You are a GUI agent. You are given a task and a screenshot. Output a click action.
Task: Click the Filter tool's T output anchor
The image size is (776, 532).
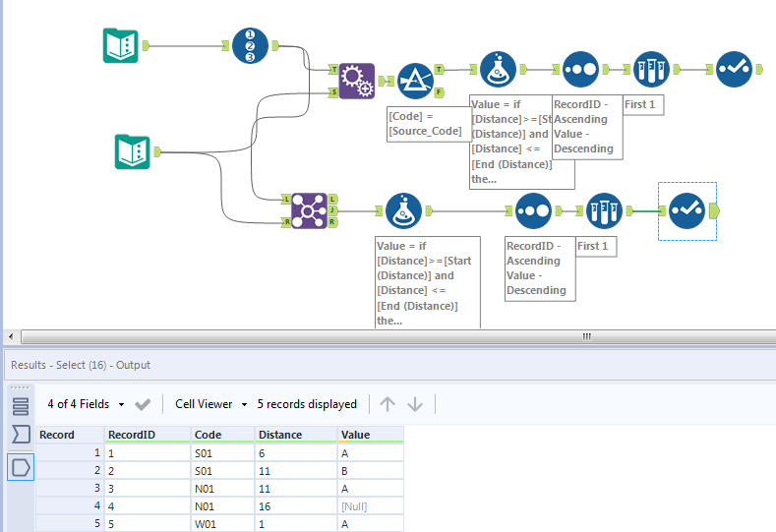pos(439,69)
